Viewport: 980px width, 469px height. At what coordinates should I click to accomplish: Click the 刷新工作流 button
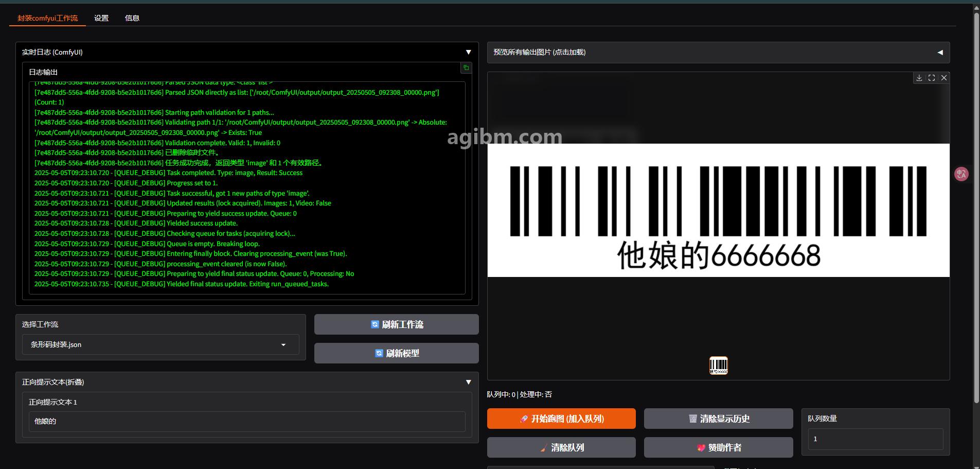[x=396, y=324]
